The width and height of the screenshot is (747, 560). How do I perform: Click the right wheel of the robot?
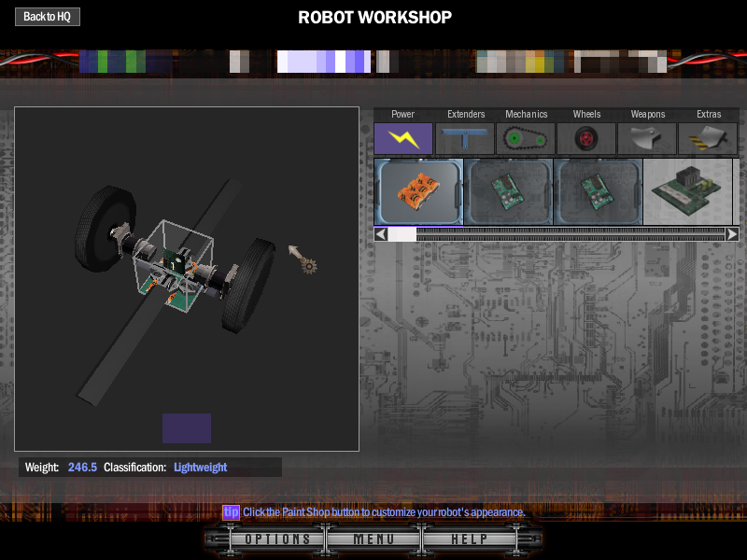[x=247, y=285]
